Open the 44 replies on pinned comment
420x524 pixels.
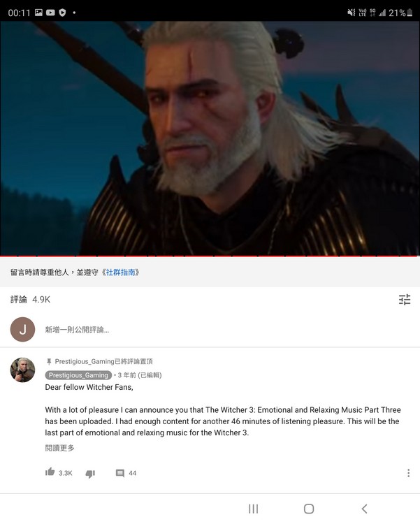pyautogui.click(x=126, y=473)
